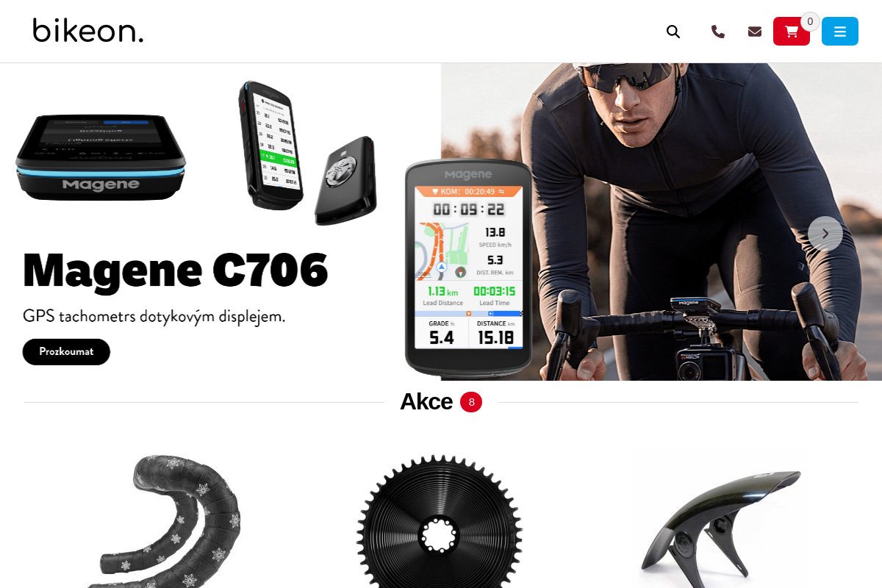Click the large Magene computer screen image

click(x=468, y=268)
